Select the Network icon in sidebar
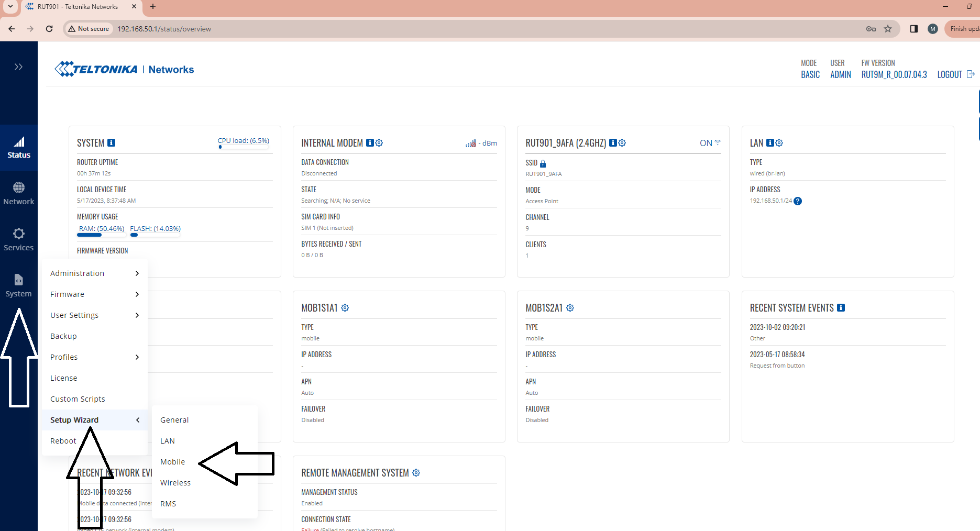The width and height of the screenshot is (980, 531). click(x=19, y=193)
